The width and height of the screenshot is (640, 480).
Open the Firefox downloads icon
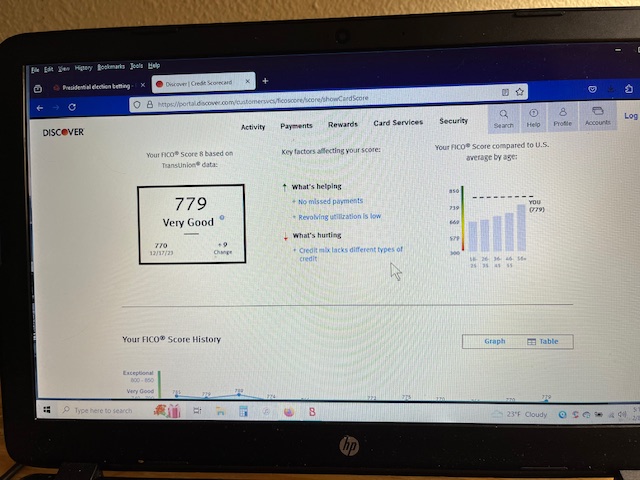(x=611, y=89)
